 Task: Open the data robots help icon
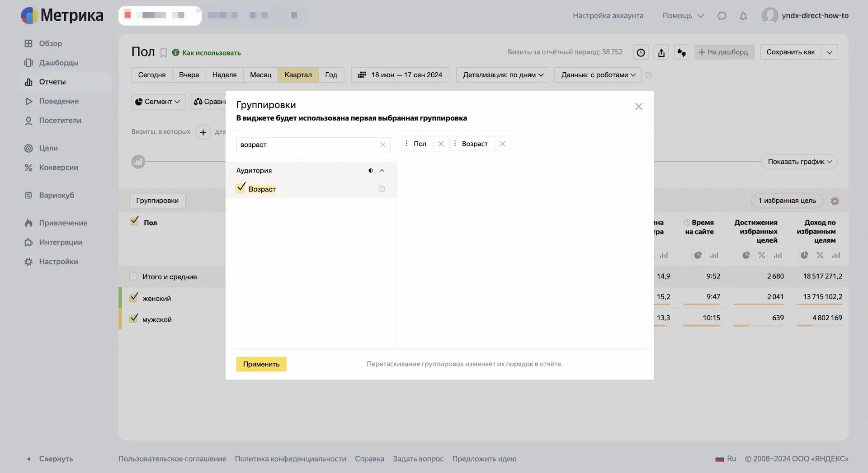649,75
